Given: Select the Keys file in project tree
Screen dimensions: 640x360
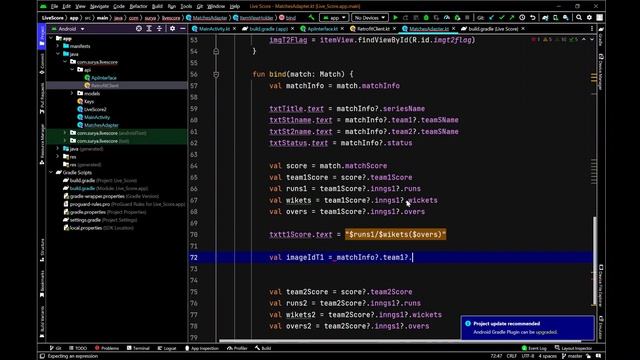Looking at the screenshot, I should click(x=86, y=102).
